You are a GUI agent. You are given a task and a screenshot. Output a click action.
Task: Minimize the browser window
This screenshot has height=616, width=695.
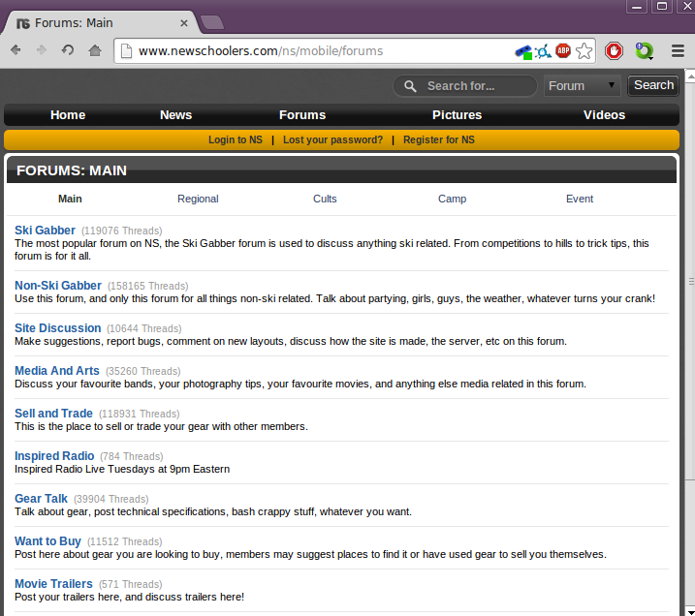(x=637, y=7)
